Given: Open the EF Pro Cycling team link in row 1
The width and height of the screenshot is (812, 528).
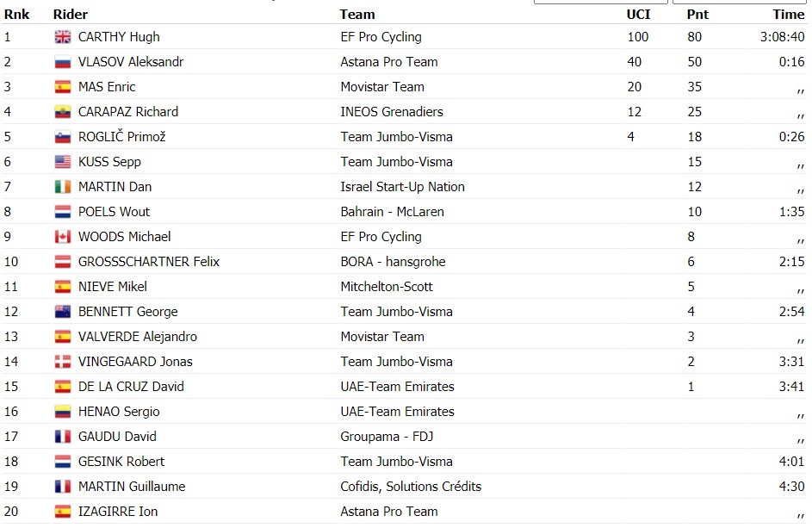Looking at the screenshot, I should point(381,37).
